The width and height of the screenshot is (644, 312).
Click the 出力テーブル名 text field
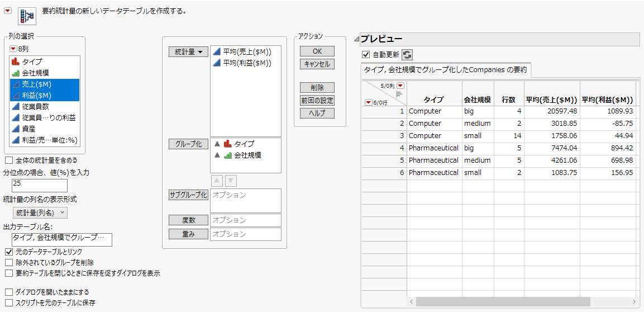click(x=62, y=240)
